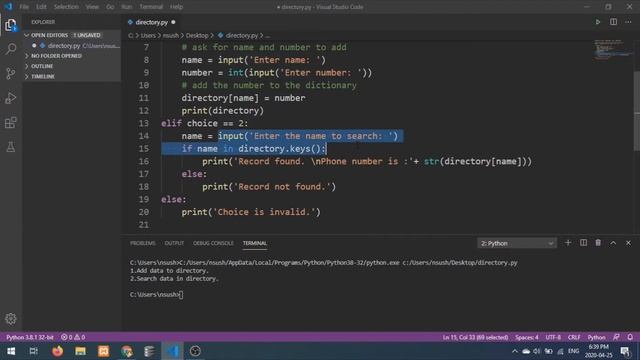Click directory.py in the breadcrumb path

(242, 36)
